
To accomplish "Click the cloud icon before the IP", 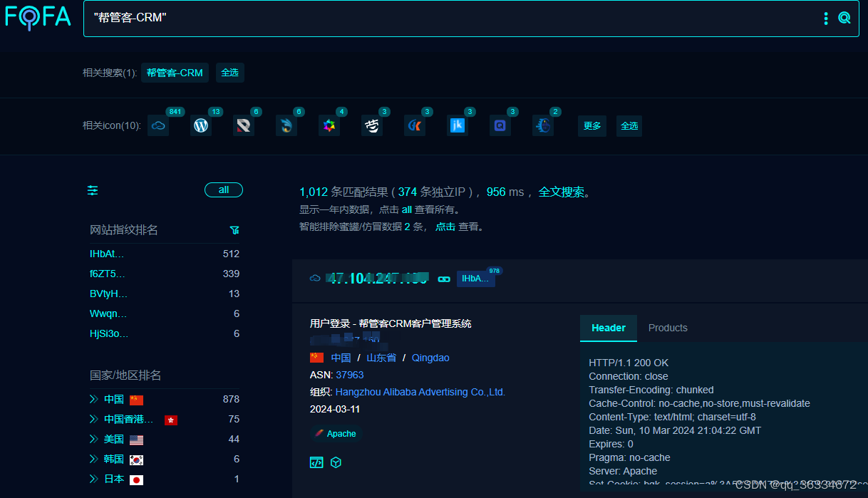I will click(x=315, y=279).
